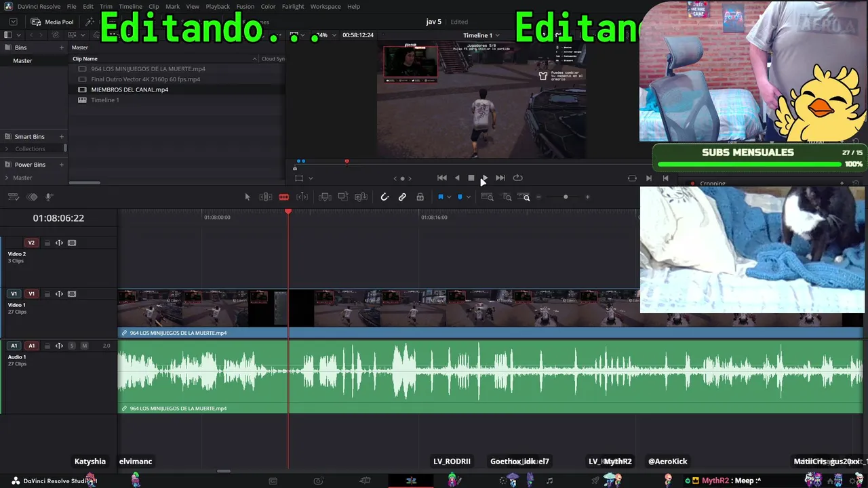Add a new Power Bin
This screenshot has width=868, height=488.
(x=61, y=165)
